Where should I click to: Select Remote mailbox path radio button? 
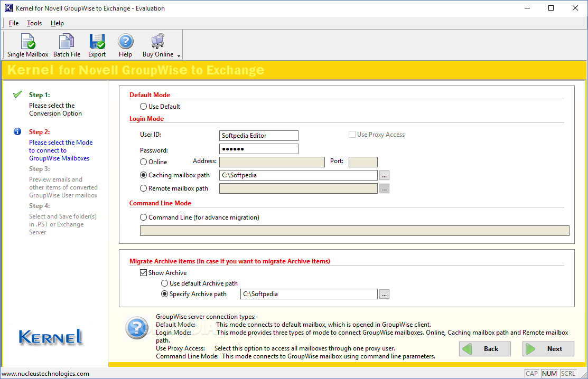[143, 188]
